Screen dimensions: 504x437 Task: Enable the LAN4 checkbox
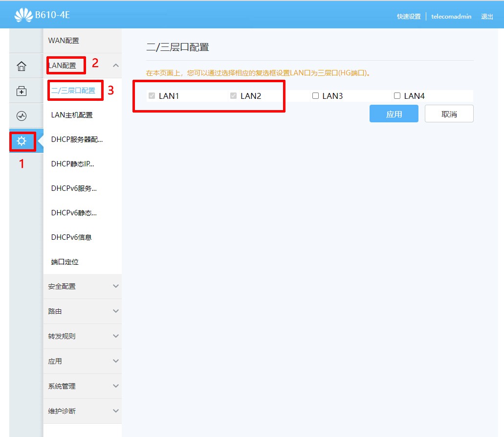click(x=397, y=95)
